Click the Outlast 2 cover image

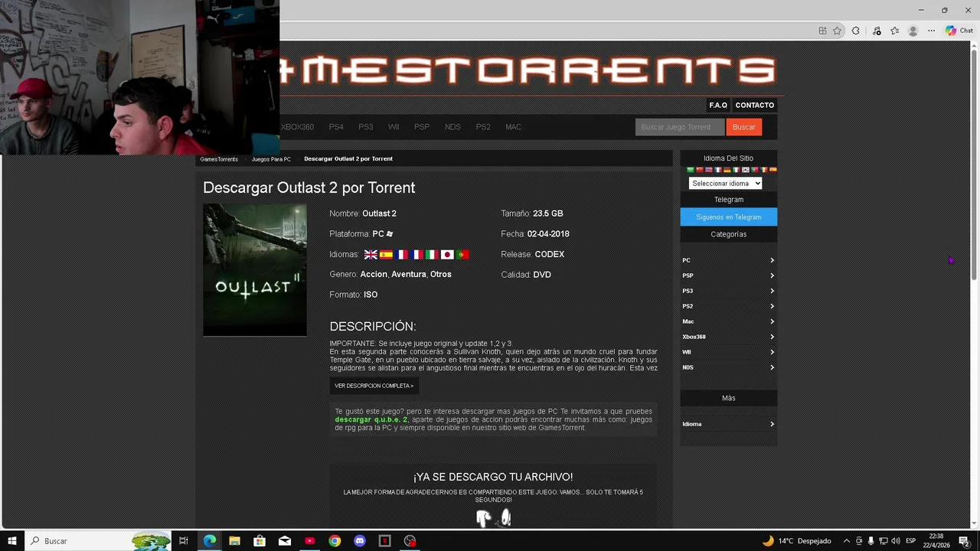pos(255,269)
